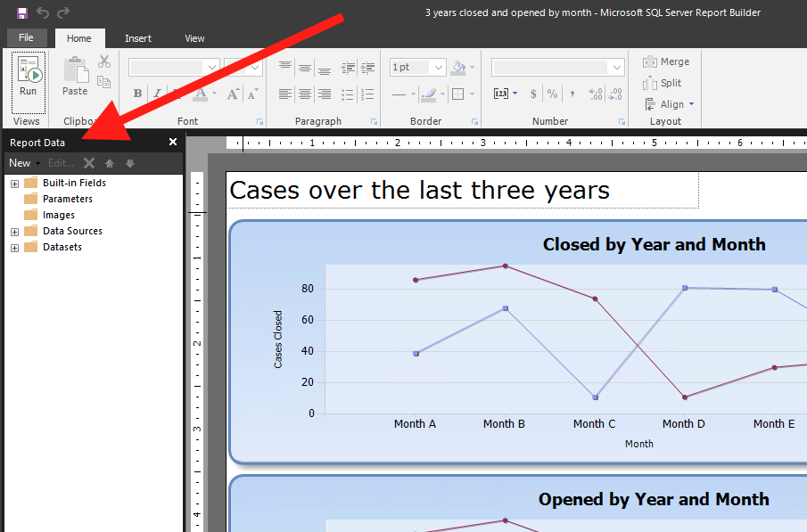Click the currency dollar format icon
This screenshot has width=807, height=532.
tap(533, 94)
